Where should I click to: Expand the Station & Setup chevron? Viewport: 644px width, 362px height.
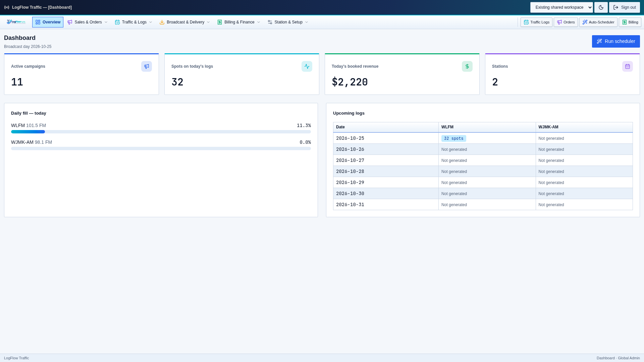point(307,22)
